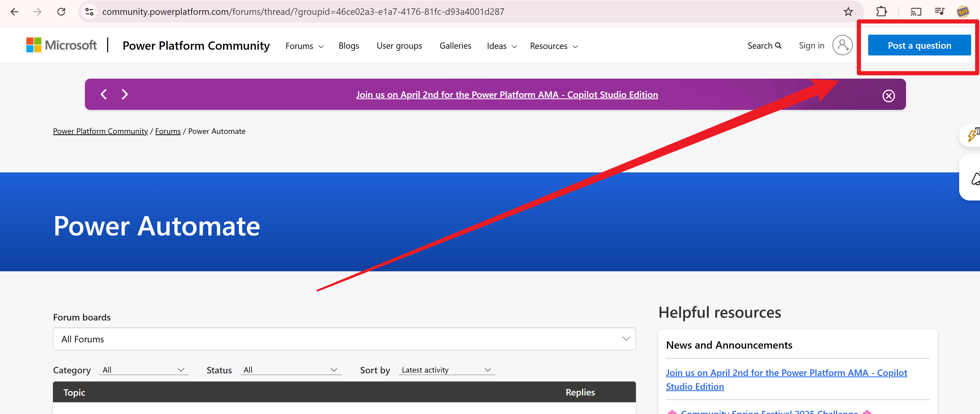
Task: Bookmark page using star icon
Action: (x=848, y=12)
